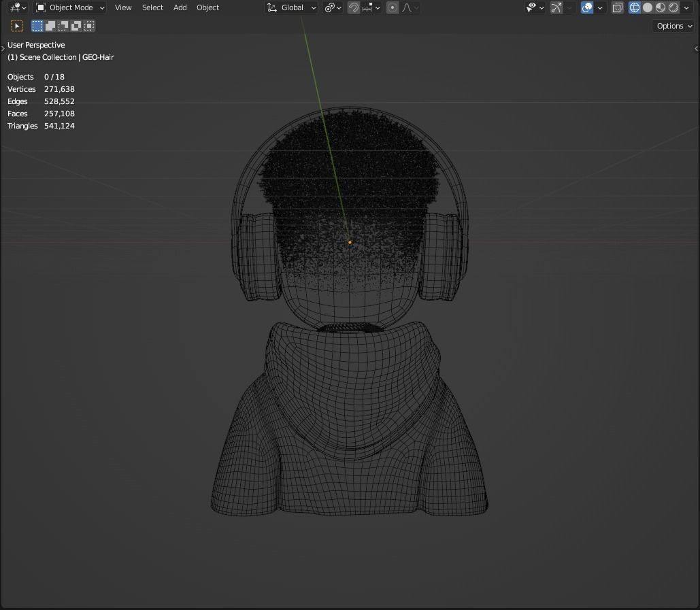Switch to Material Preview shading
This screenshot has height=610, width=700.
point(661,7)
